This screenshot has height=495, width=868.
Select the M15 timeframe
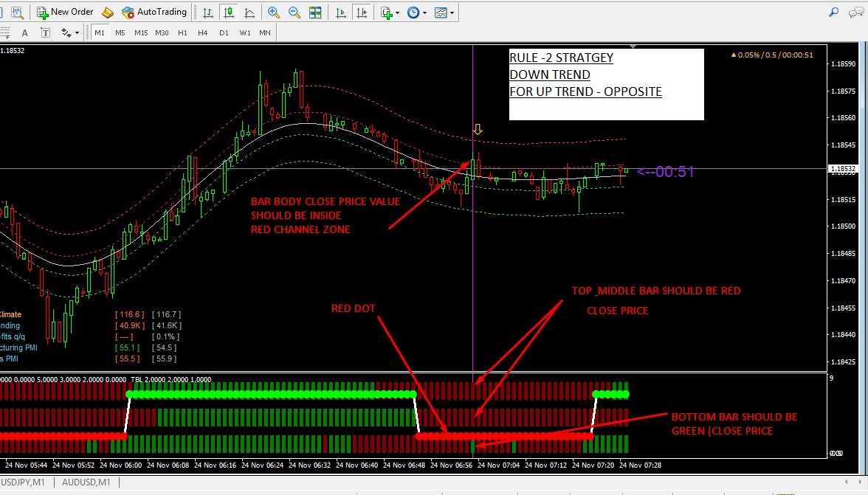pos(141,32)
